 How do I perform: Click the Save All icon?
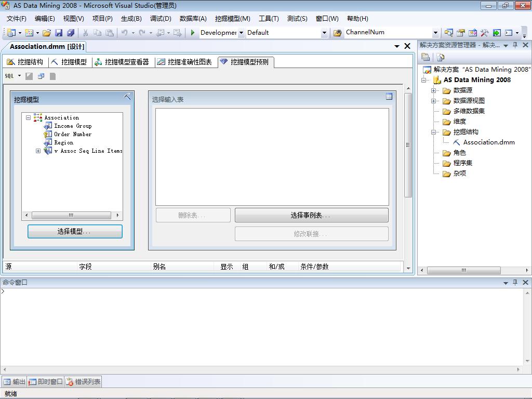71,33
